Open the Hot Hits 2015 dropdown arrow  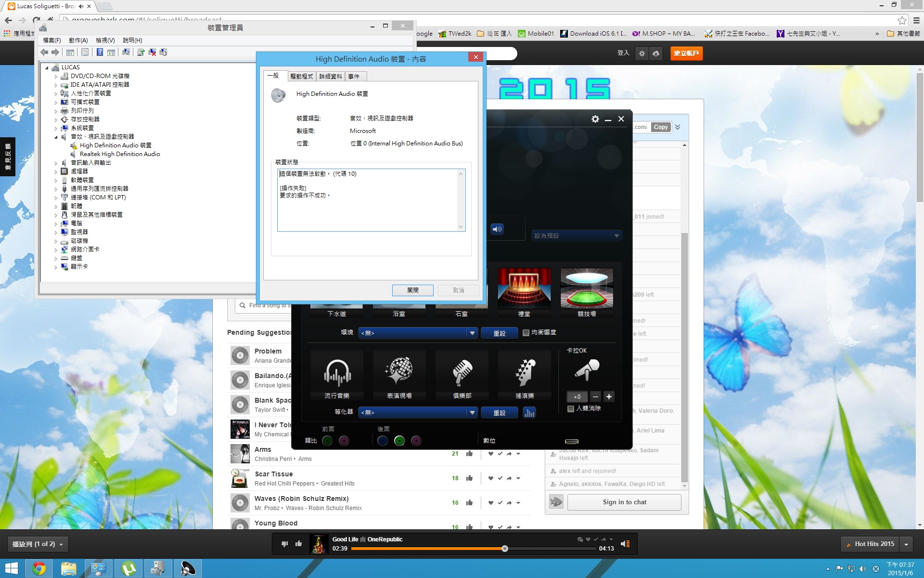906,544
